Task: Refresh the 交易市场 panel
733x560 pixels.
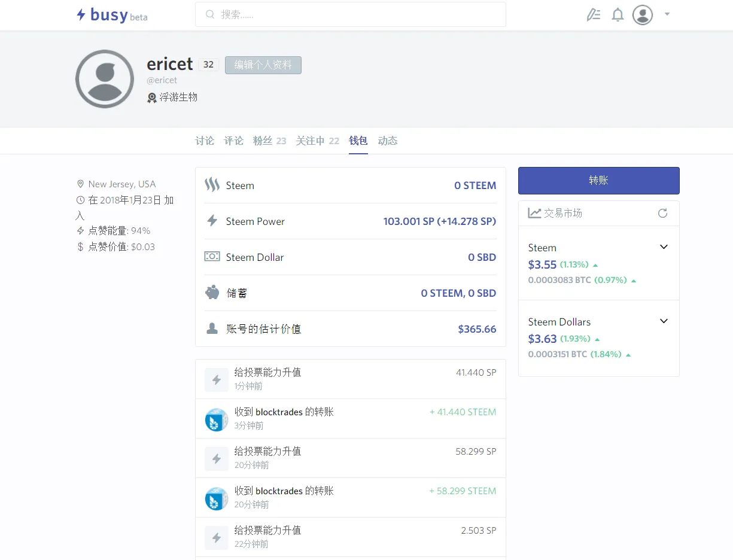Action: 662,213
